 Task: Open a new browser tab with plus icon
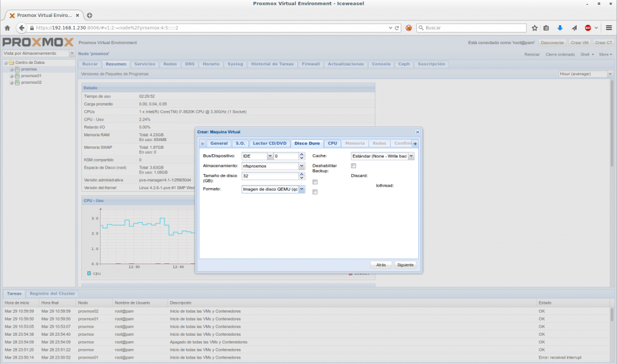click(x=90, y=15)
